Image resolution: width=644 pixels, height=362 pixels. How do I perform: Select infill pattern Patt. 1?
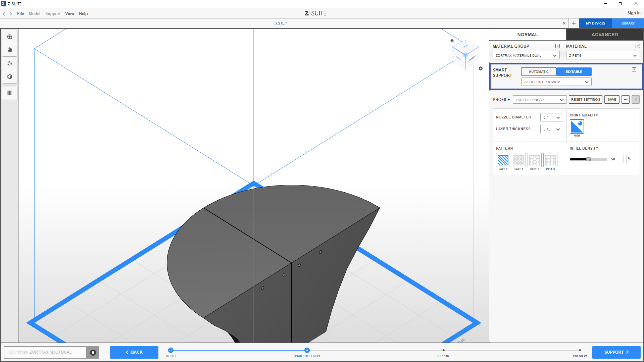(x=518, y=160)
